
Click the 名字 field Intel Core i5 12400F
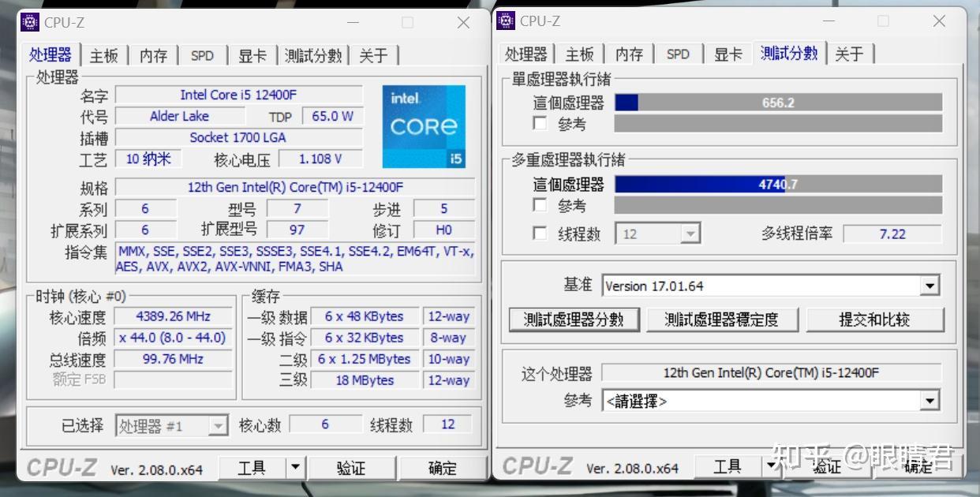click(x=238, y=95)
